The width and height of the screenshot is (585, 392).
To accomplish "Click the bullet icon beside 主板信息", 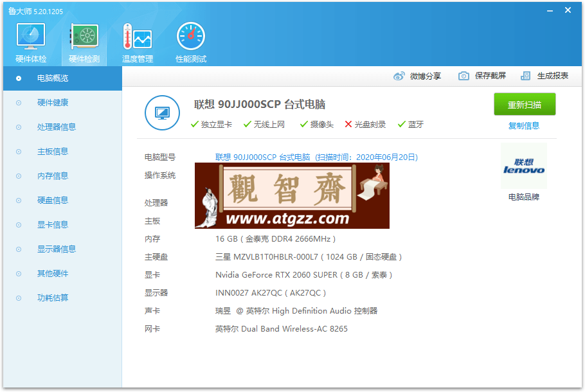I will click(19, 152).
